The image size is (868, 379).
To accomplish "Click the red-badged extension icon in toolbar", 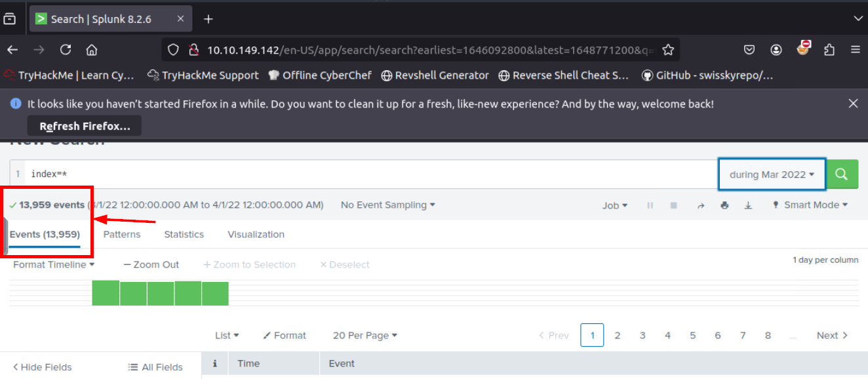I will pyautogui.click(x=803, y=49).
